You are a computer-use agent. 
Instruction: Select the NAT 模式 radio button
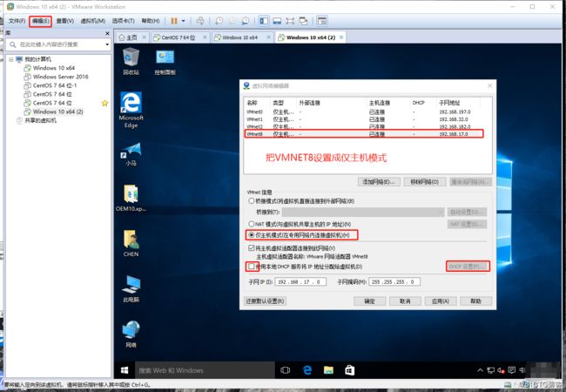tap(252, 224)
